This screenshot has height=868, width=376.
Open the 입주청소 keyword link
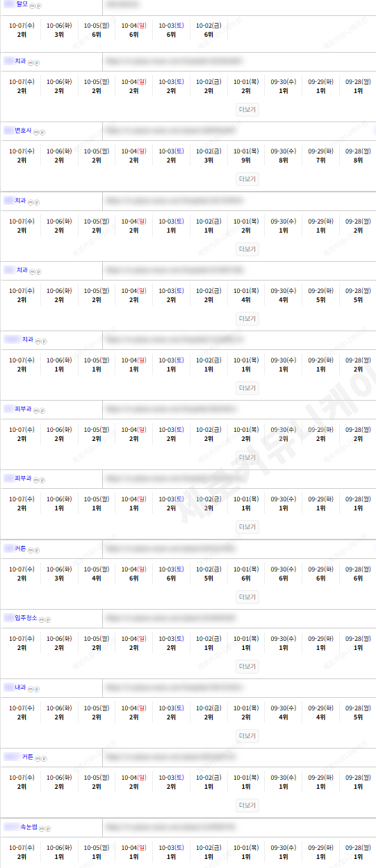click(x=26, y=618)
